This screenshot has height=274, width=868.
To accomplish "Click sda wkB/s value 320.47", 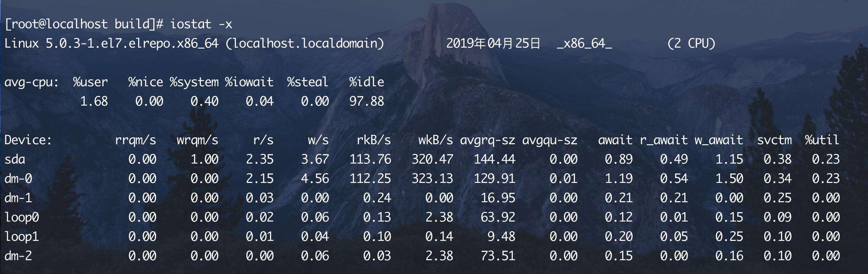I will [x=433, y=159].
